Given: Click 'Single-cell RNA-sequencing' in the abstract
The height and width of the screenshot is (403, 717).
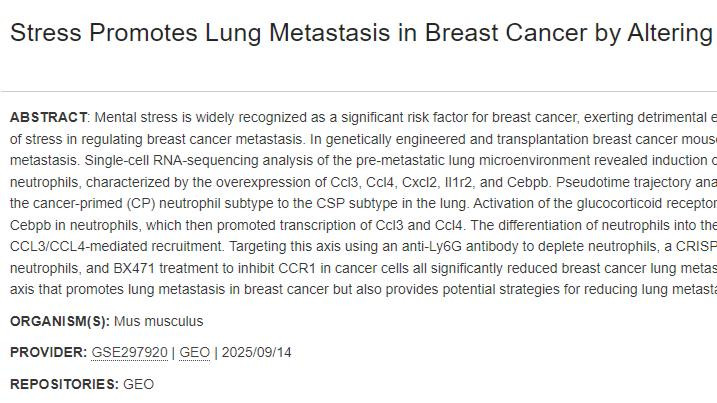Looking at the screenshot, I should point(170,159).
